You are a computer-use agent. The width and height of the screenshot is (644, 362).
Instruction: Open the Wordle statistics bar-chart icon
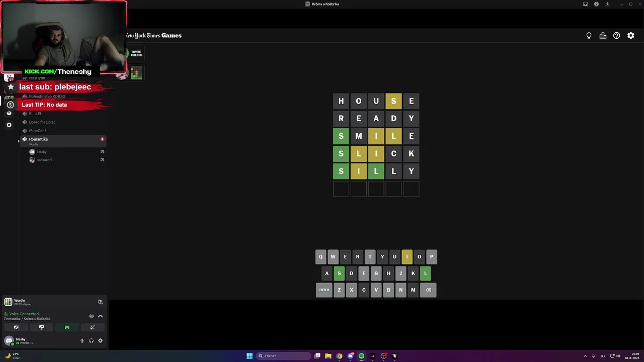pos(603,36)
